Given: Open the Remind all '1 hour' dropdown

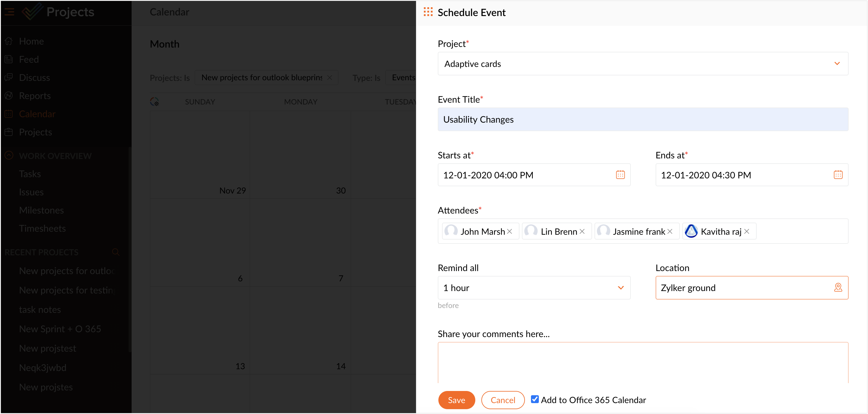Looking at the screenshot, I should coord(534,288).
